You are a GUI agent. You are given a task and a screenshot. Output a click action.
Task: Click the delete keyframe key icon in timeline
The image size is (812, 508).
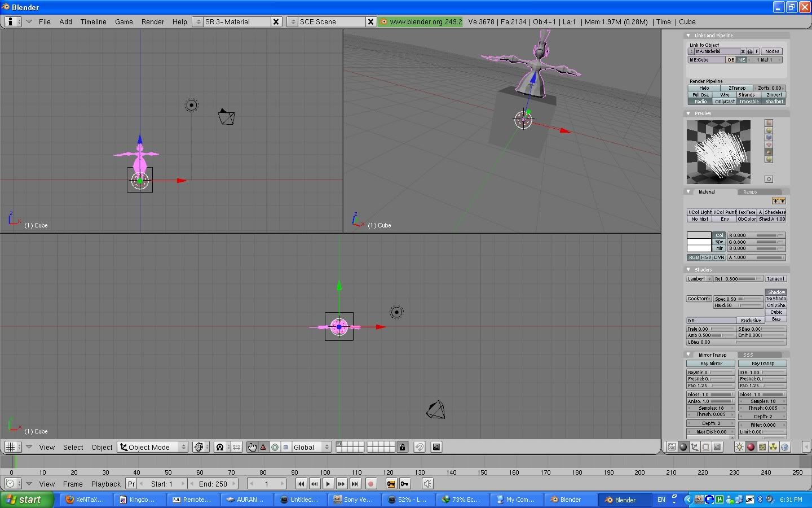coord(405,484)
